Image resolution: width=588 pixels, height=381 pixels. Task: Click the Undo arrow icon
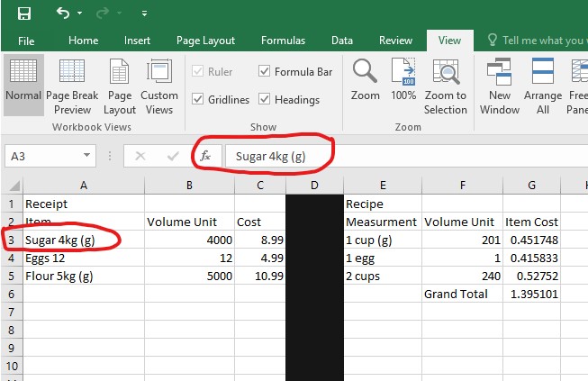pos(62,14)
